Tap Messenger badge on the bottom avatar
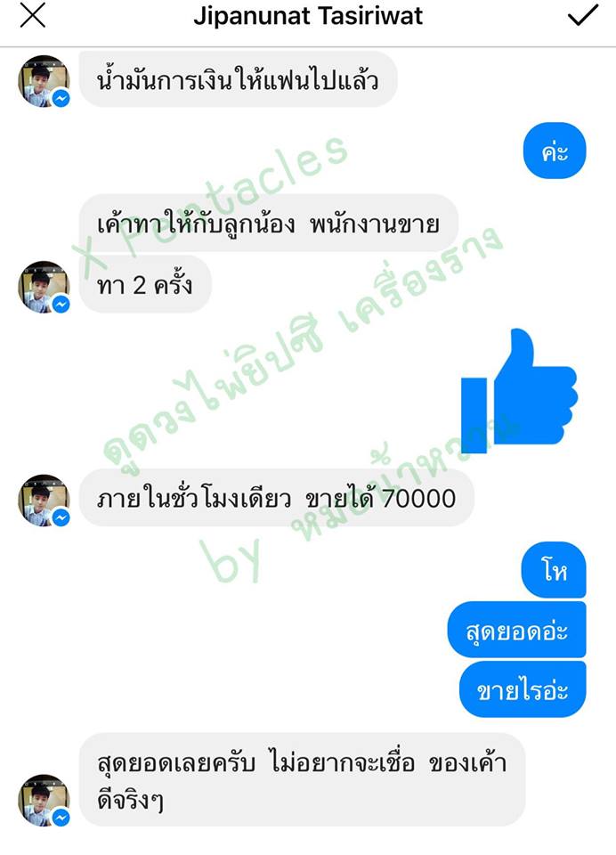This screenshot has width=616, height=855. 61,818
